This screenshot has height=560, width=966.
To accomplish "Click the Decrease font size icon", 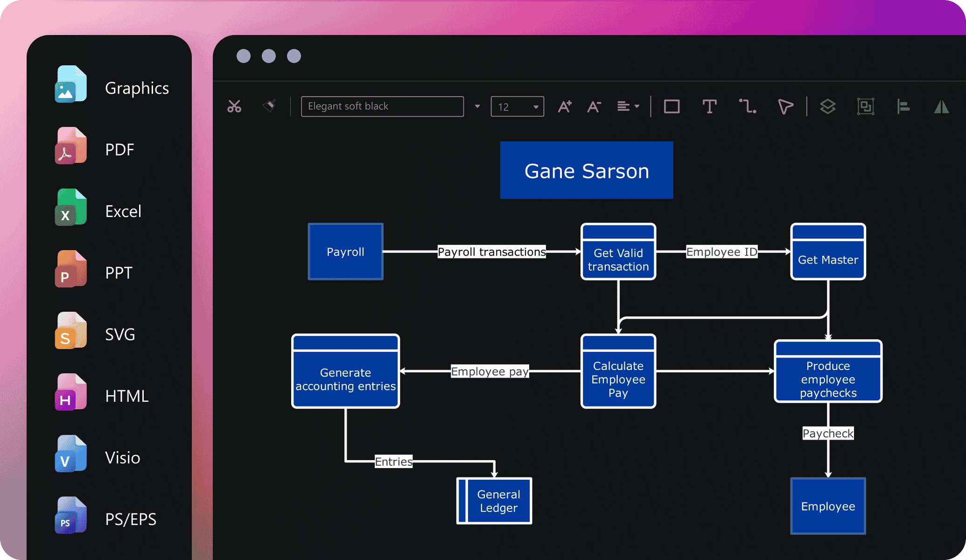I will (x=594, y=106).
